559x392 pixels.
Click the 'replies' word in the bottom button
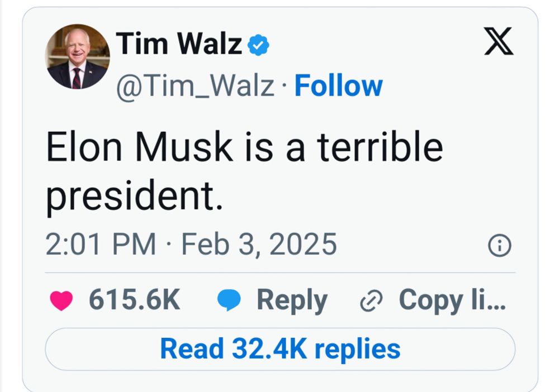[x=358, y=348]
